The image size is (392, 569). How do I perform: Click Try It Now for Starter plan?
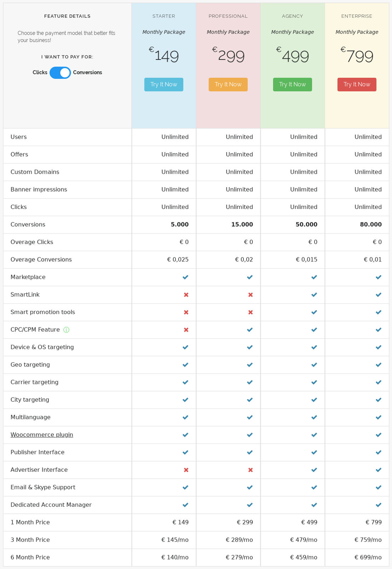tap(164, 85)
